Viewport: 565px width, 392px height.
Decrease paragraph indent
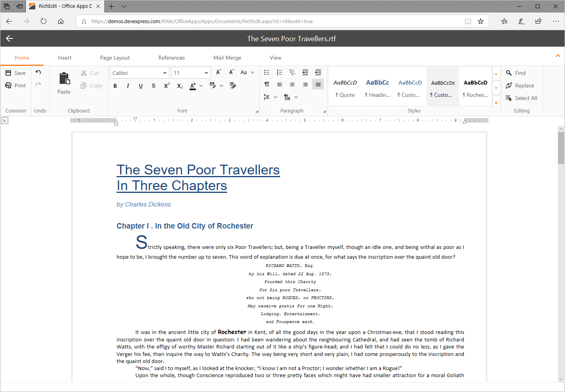(305, 73)
